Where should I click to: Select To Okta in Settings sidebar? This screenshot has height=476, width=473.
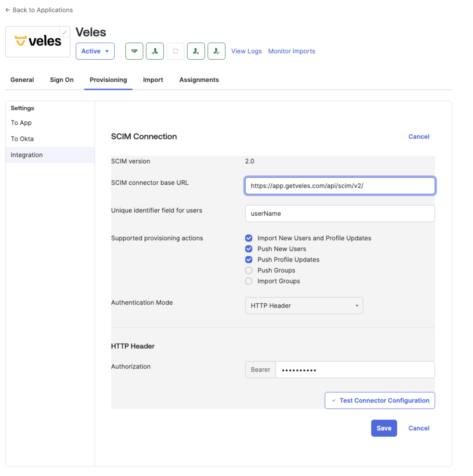[22, 139]
